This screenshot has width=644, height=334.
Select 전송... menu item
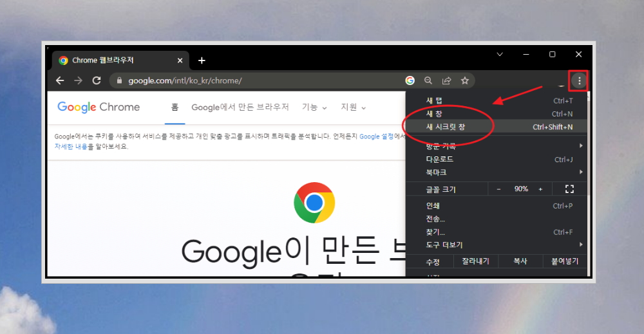[497, 219]
